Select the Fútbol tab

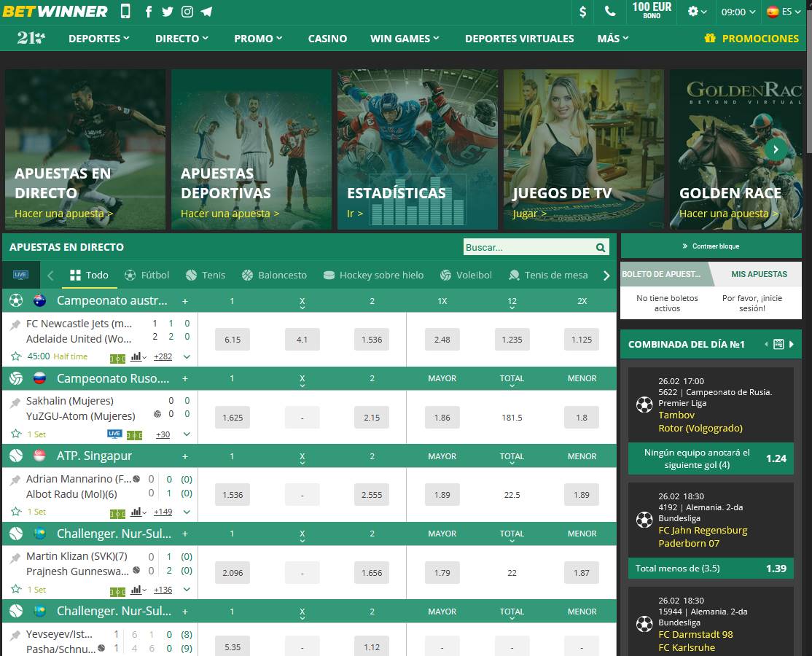coord(147,275)
